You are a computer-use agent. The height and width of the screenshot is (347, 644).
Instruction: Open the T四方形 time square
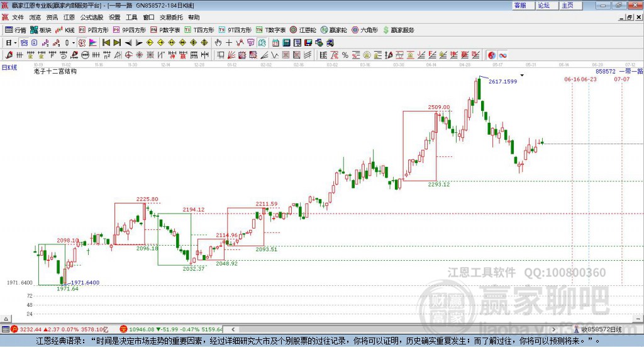click(199, 30)
